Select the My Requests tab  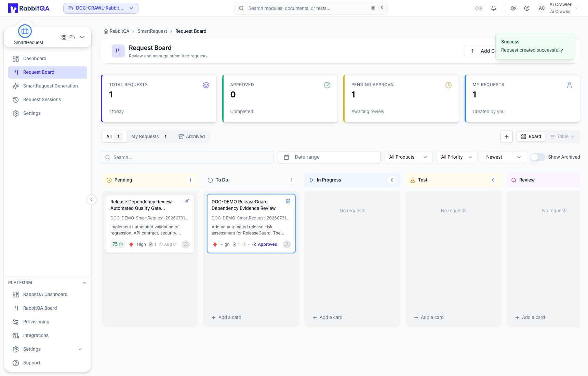pos(149,137)
